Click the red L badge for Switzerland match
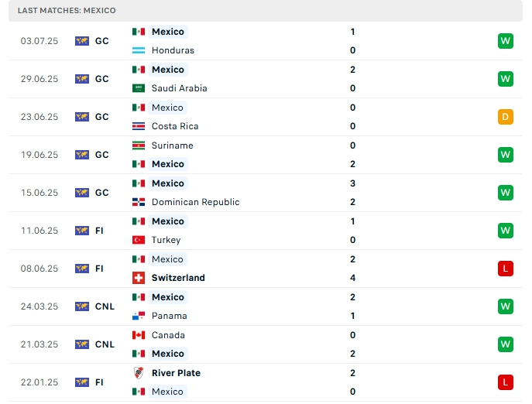Screen dimensions: 532x404 506,269
